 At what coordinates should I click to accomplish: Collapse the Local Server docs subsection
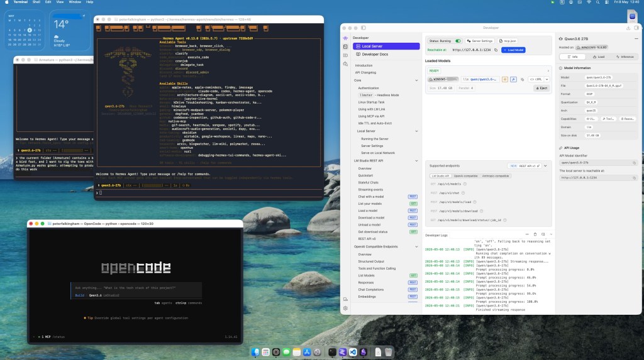pyautogui.click(x=416, y=131)
